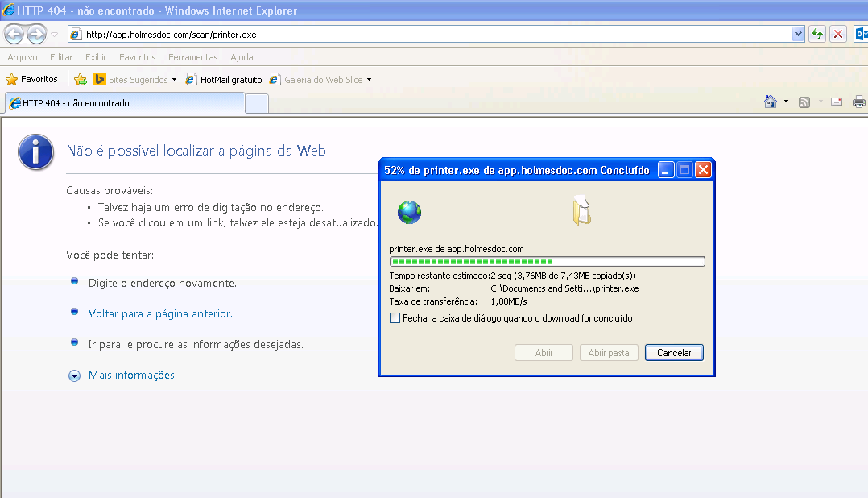Click heading Não é possível localizar a página

196,151
